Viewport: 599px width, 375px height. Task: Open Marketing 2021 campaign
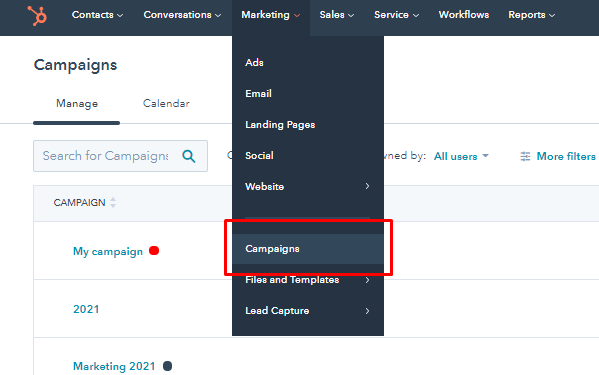point(114,366)
